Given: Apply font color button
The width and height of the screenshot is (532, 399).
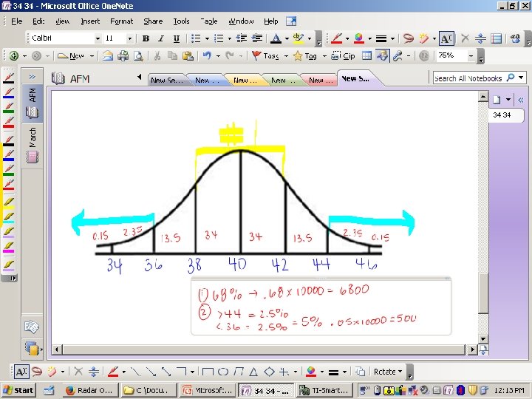Looking at the screenshot, I should [276, 38].
